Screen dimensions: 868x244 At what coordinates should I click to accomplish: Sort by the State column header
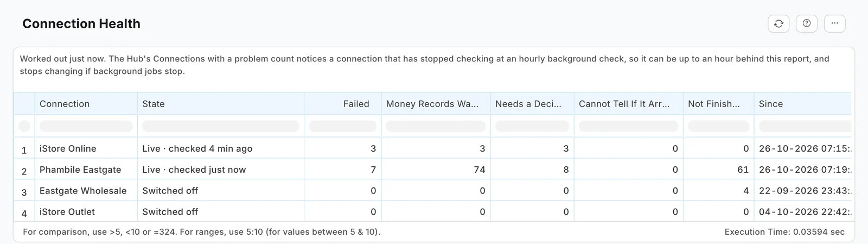pyautogui.click(x=221, y=104)
